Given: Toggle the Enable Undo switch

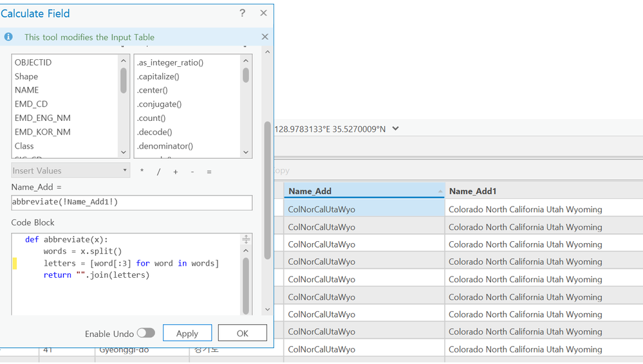Looking at the screenshot, I should (x=146, y=333).
